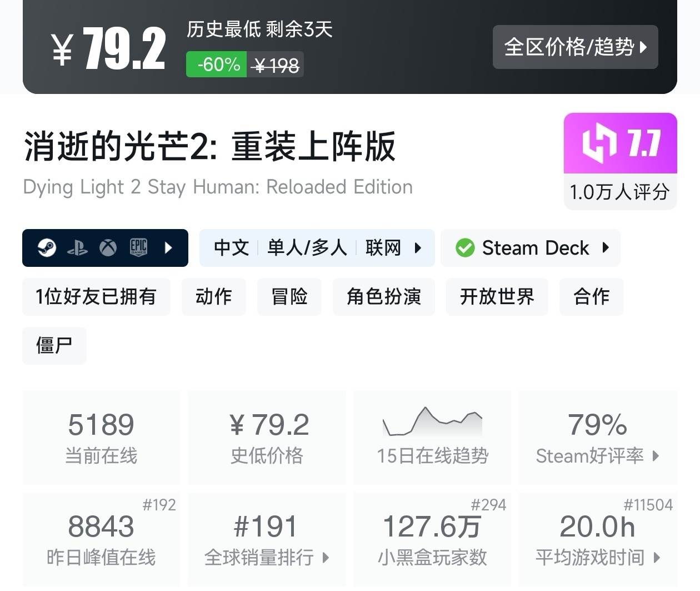Select the 动作 genre tag
Viewport: 700px width, 591px height.
[214, 297]
